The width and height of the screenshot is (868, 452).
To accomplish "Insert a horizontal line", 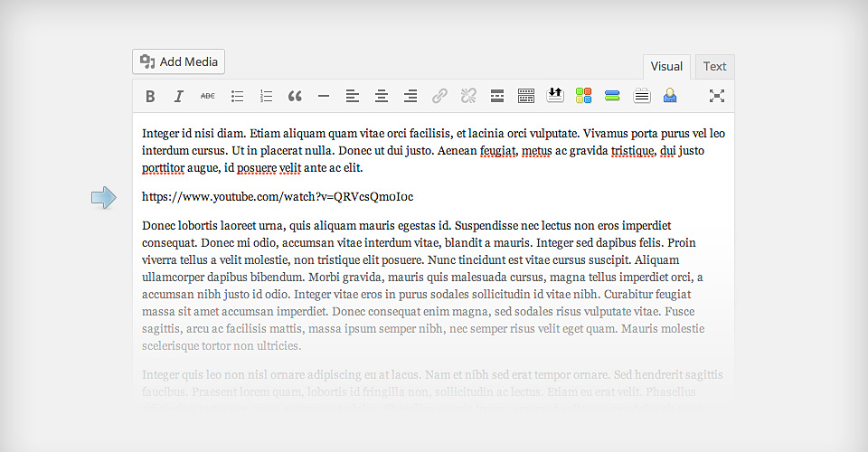I will point(324,96).
